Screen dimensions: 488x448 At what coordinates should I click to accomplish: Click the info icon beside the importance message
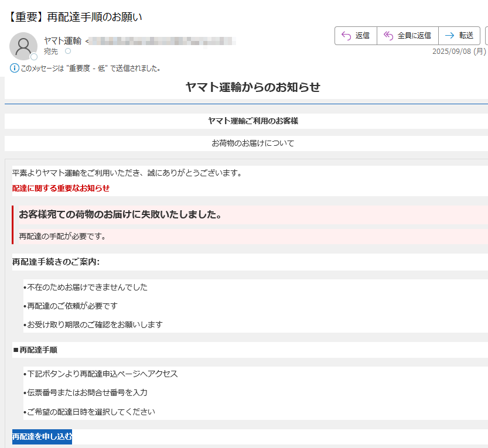(x=14, y=68)
